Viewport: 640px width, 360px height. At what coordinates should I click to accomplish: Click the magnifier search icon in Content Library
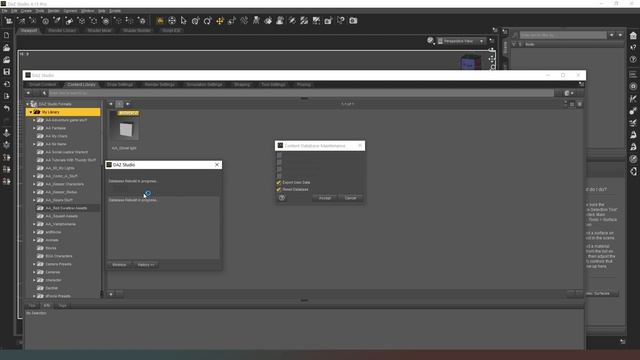pyautogui.click(x=44, y=93)
